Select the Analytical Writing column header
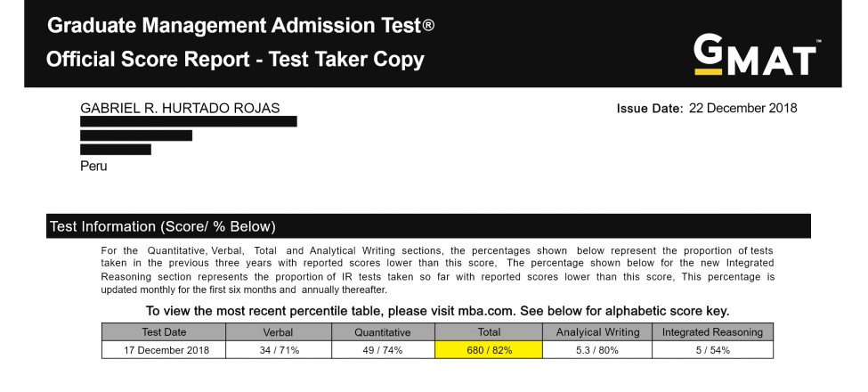This screenshot has width=868, height=392. click(x=597, y=332)
